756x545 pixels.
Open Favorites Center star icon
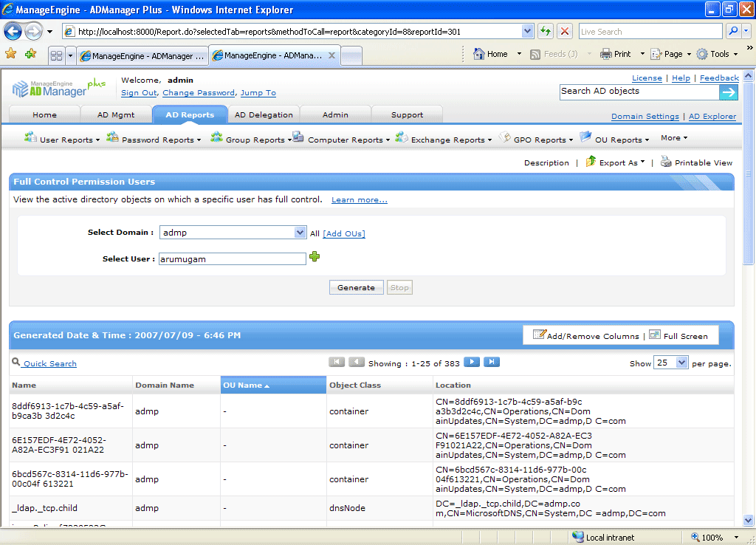click(10, 53)
